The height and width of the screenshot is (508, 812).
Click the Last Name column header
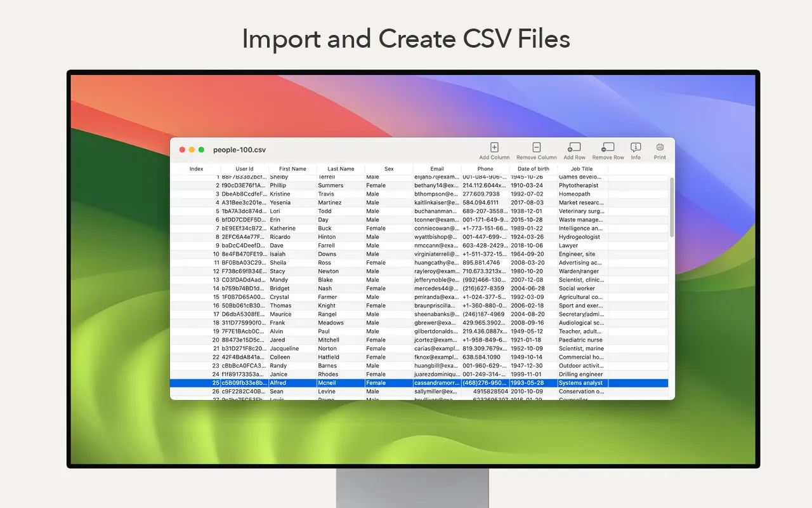click(x=341, y=168)
